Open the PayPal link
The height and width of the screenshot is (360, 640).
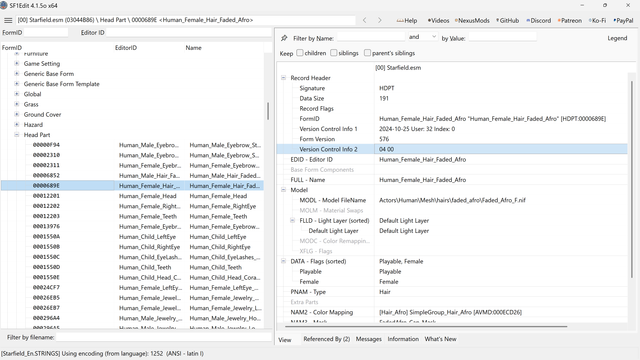pyautogui.click(x=623, y=20)
